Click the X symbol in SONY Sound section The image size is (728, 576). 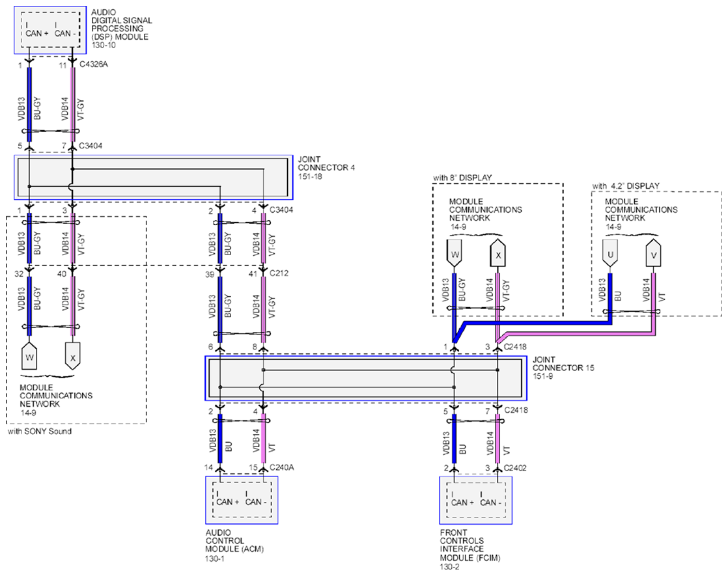tap(72, 357)
